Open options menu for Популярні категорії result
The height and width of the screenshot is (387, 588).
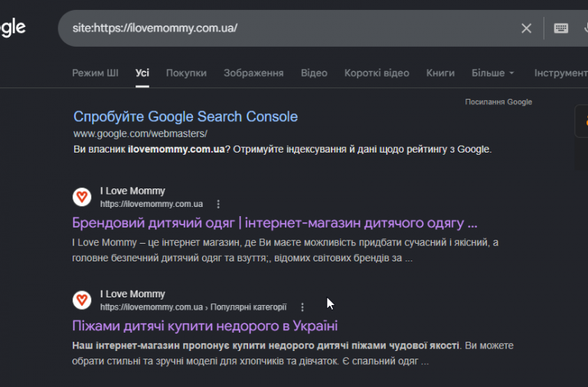pos(302,307)
